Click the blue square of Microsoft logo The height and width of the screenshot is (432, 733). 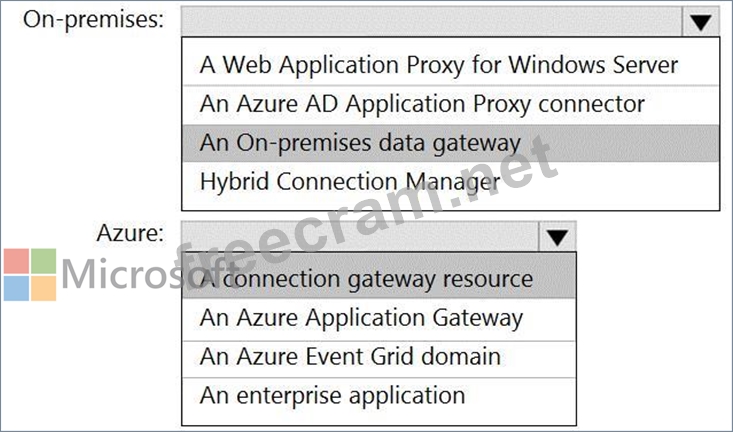(x=16, y=288)
